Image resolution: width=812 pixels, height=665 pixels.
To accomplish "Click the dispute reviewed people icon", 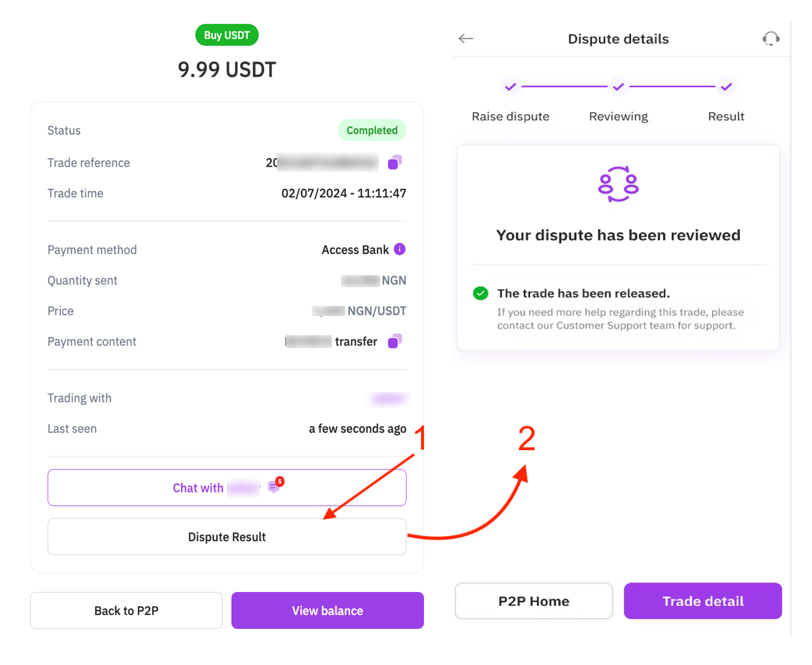I will 618,184.
